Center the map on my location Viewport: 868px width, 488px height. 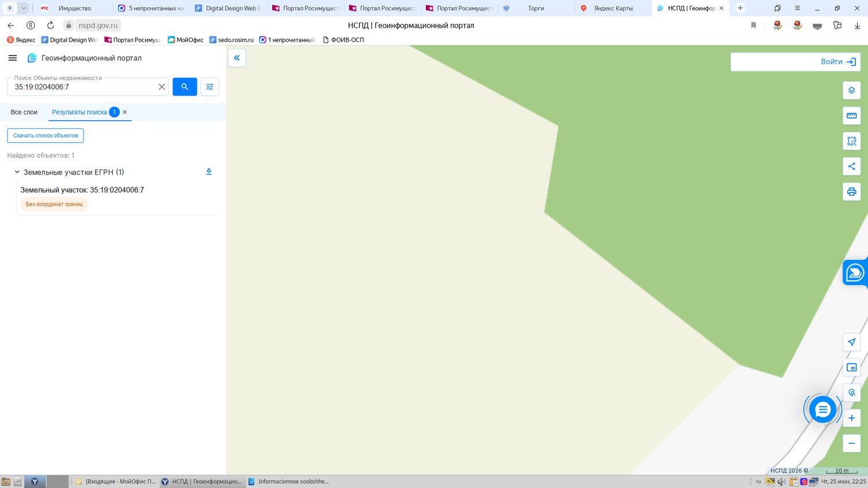(852, 342)
